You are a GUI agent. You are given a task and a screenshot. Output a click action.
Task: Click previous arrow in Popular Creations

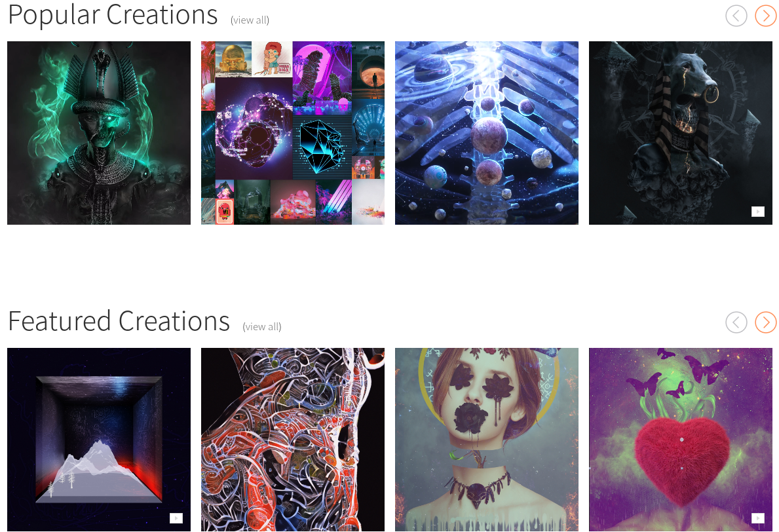(736, 16)
